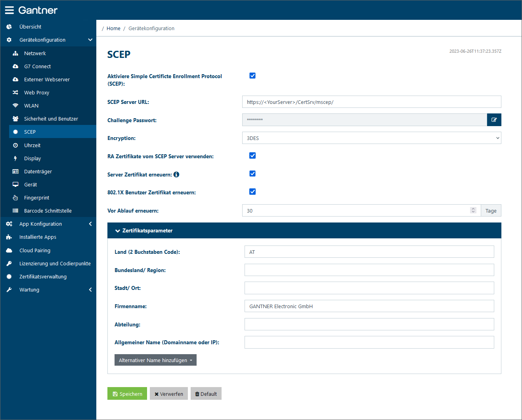Click the Speichern button
Screen dimensions: 522x420
(x=127, y=393)
